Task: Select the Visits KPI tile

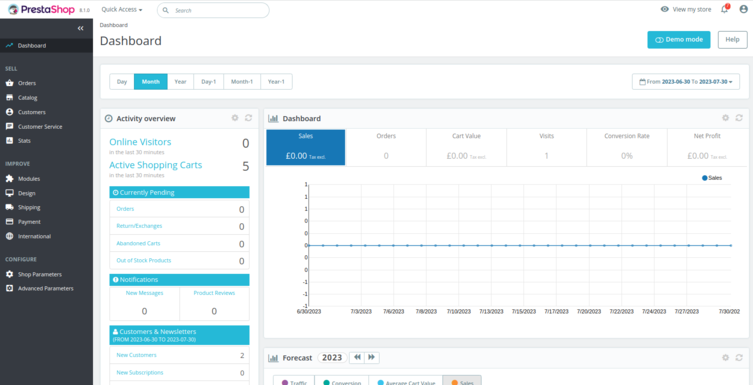Action: coord(547,147)
